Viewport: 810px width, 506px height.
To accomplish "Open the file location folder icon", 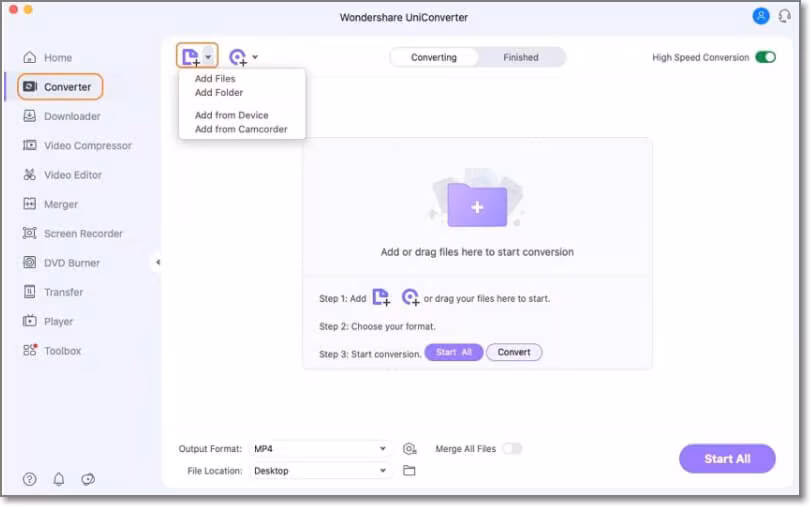I will tap(409, 470).
